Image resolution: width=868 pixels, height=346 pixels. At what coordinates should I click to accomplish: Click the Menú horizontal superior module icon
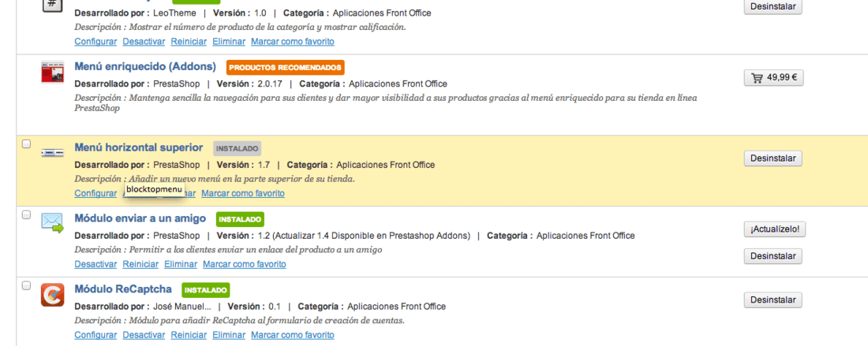click(53, 153)
